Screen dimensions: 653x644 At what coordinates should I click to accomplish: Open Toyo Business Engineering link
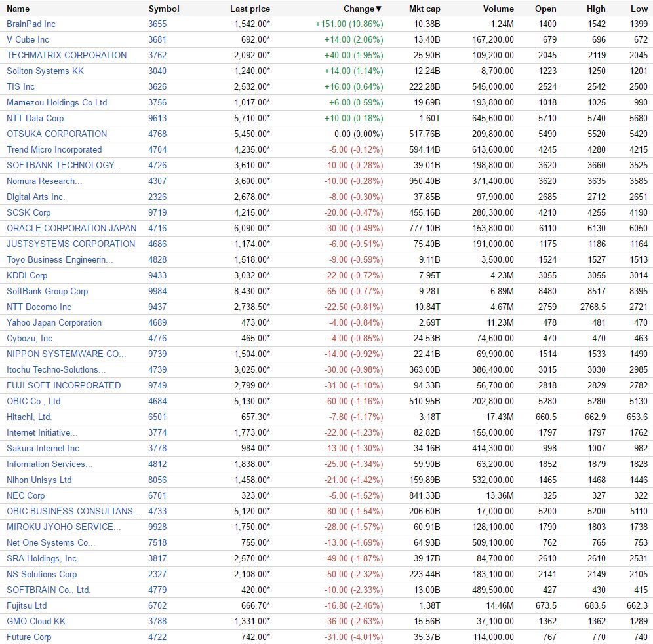60,260
